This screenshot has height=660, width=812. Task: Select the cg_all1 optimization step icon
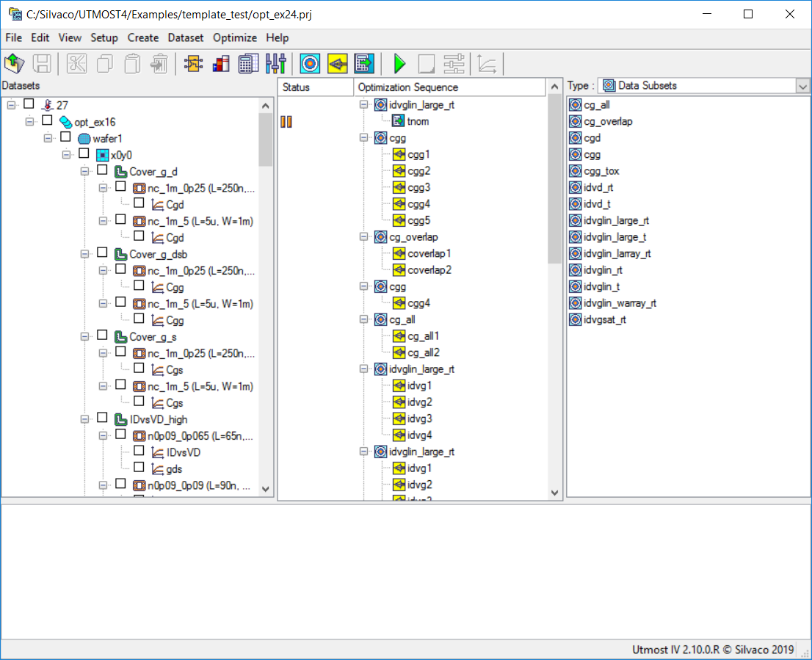(x=399, y=336)
